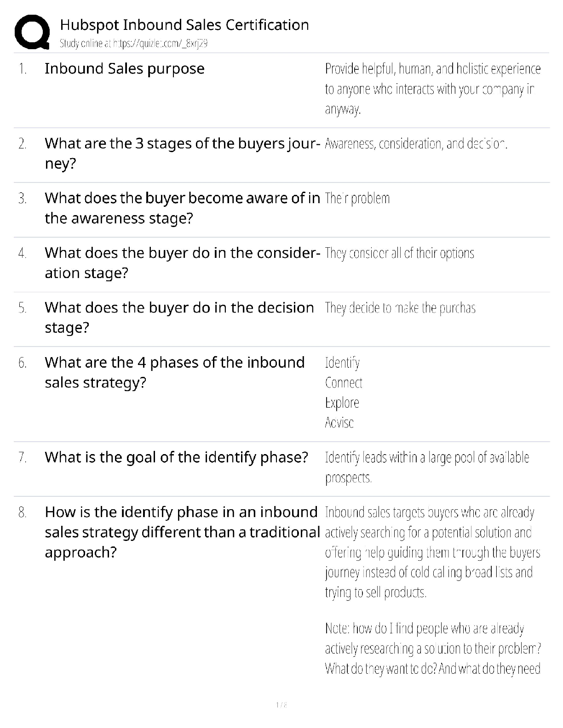Select the word 'Explore' in answer six
The image size is (563, 728).
342,403
